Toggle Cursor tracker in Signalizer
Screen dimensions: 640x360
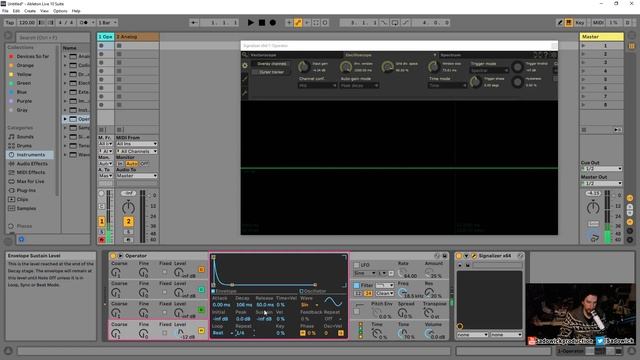pos(271,72)
